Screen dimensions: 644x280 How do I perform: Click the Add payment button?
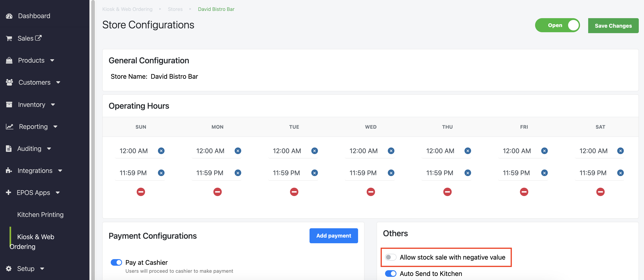[333, 236]
